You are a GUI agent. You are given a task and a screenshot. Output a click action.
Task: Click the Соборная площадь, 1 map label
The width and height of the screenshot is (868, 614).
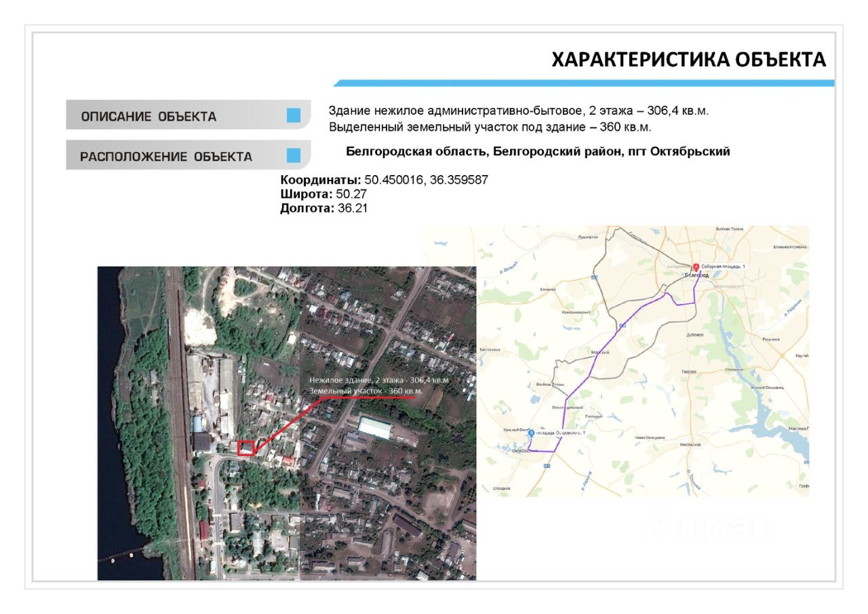pos(723,267)
